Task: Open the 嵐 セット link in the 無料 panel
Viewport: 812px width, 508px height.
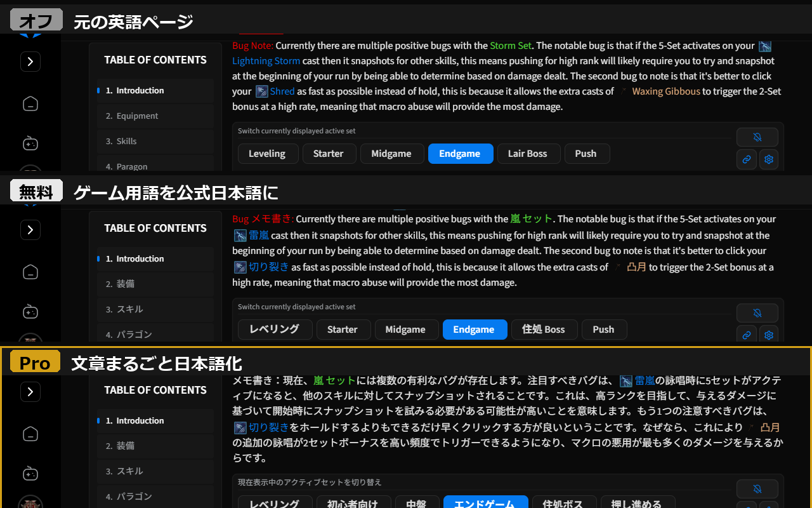Action: point(532,219)
